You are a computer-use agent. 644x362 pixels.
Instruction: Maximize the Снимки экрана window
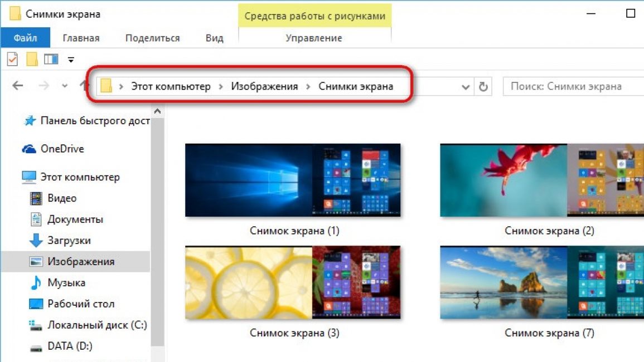click(631, 13)
